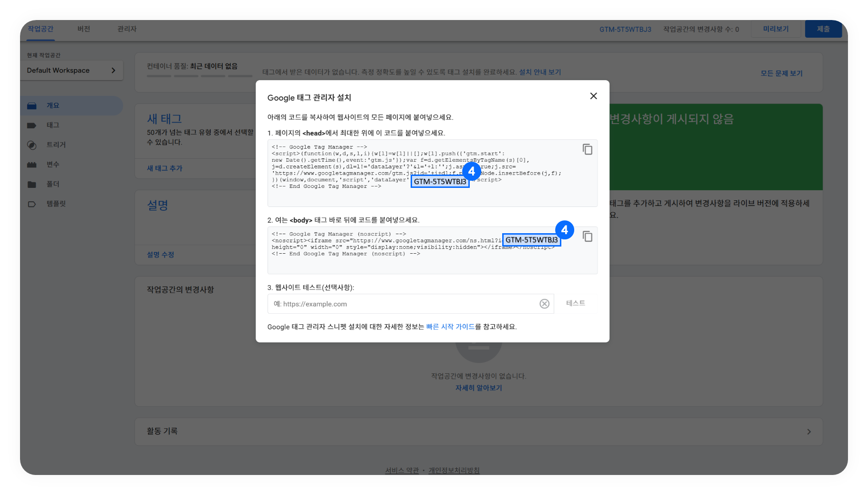Screen dimensions: 868x495
Task: Click the 설명 card heading
Action: click(x=157, y=205)
